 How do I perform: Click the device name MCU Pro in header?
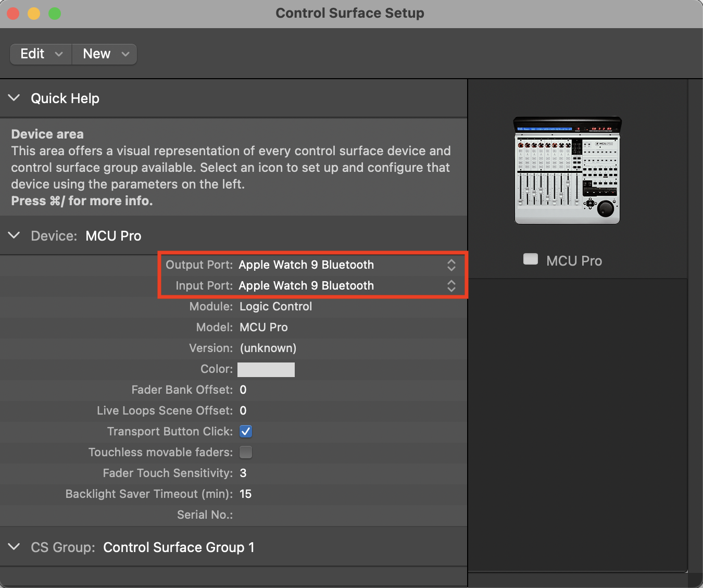[114, 236]
